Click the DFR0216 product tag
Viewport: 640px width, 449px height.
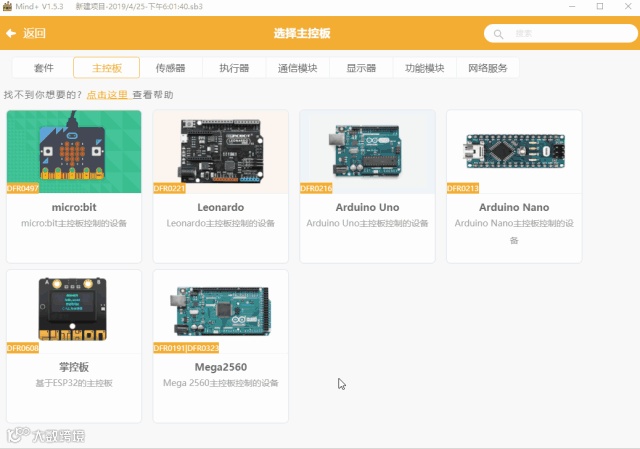[316, 188]
